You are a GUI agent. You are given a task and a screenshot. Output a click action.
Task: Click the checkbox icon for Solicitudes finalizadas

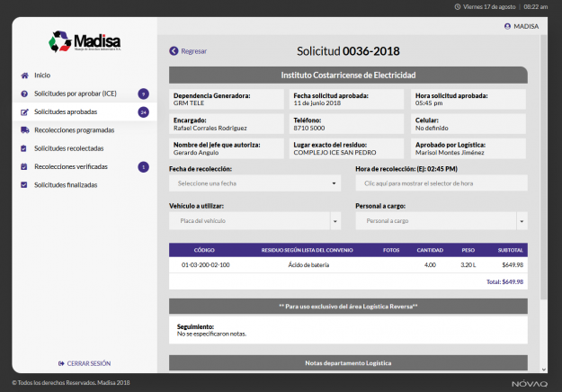pyautogui.click(x=24, y=185)
